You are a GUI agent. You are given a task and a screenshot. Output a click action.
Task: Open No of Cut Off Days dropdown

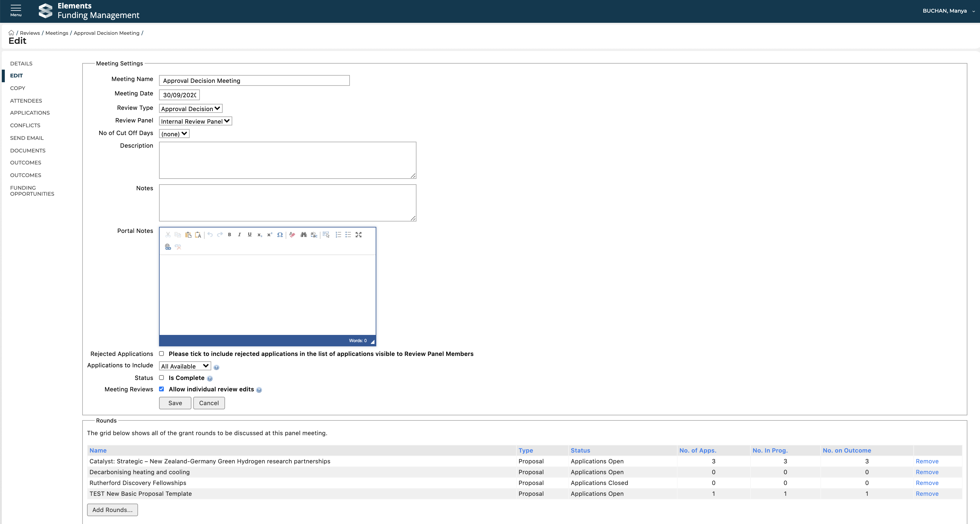coord(174,134)
